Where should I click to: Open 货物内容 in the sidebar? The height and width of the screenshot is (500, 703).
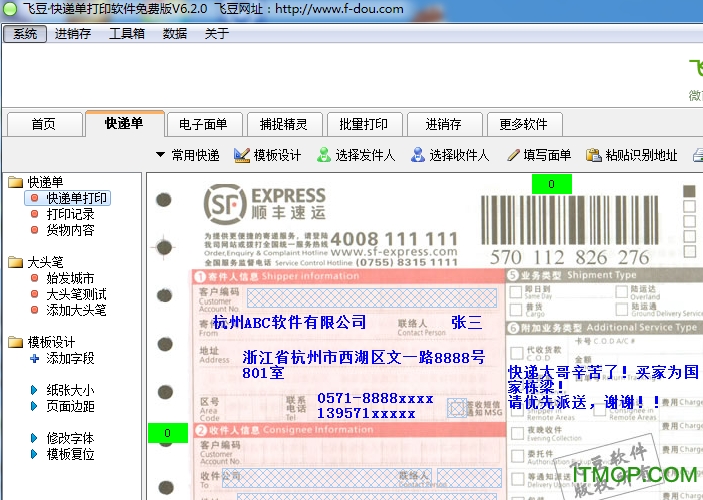coord(70,230)
